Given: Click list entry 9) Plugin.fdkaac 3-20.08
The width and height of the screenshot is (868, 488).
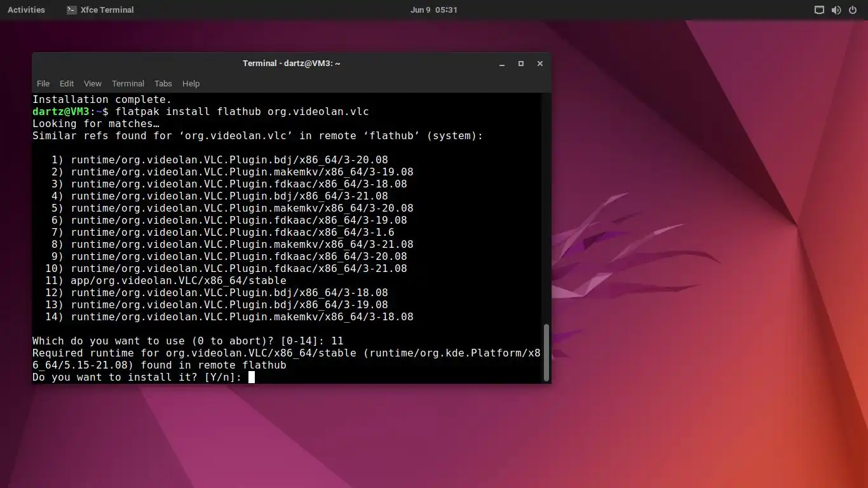Looking at the screenshot, I should 229,257.
